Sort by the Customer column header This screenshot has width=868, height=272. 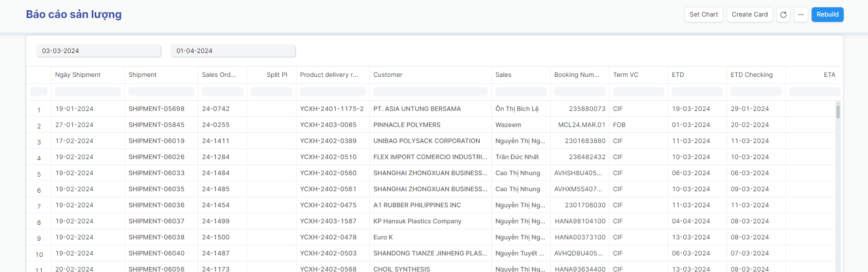pyautogui.click(x=388, y=75)
